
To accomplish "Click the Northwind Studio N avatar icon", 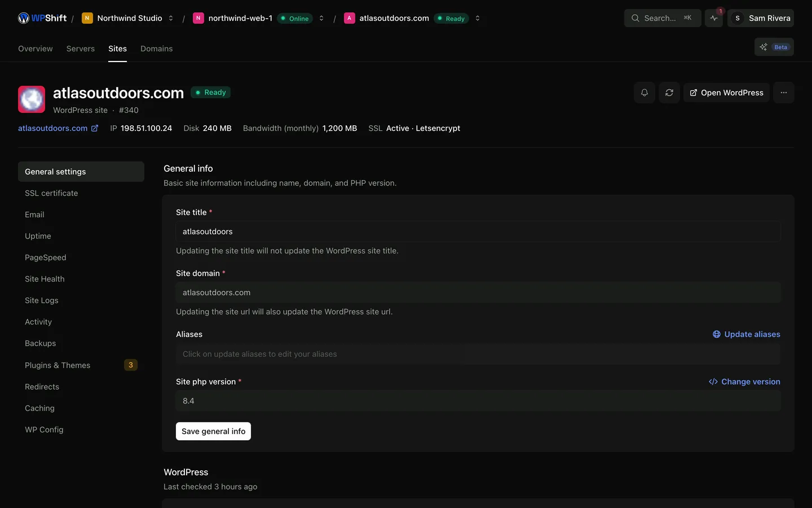I will [87, 18].
